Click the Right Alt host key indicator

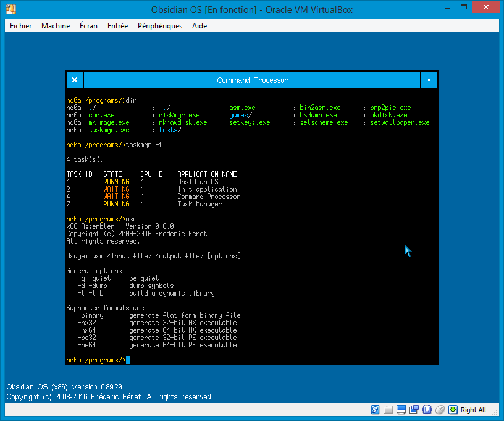tap(474, 410)
